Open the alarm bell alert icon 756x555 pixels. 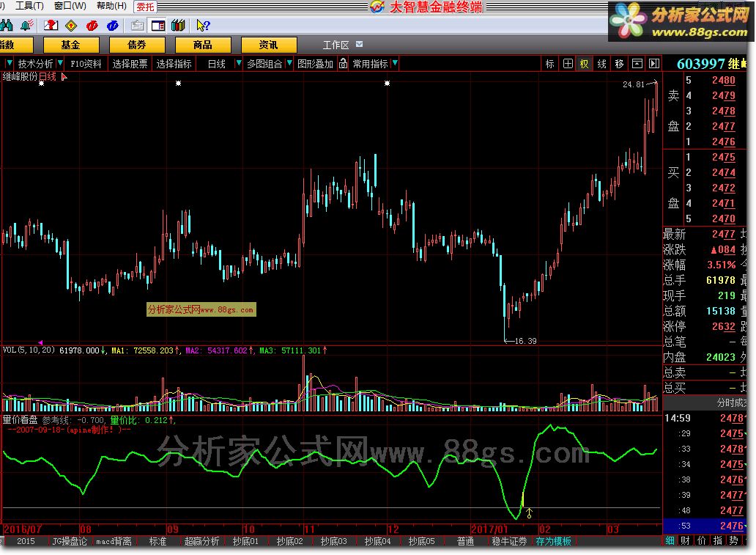coord(27,25)
